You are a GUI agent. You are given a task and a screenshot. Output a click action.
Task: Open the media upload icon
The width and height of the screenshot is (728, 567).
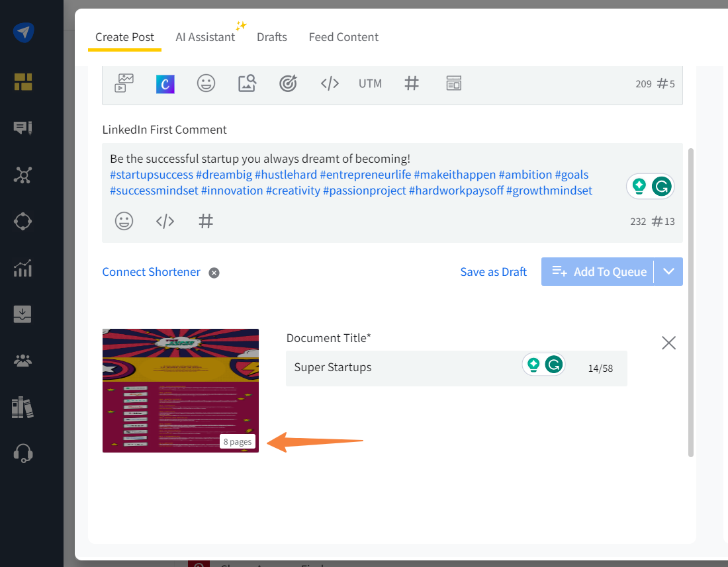tap(124, 83)
